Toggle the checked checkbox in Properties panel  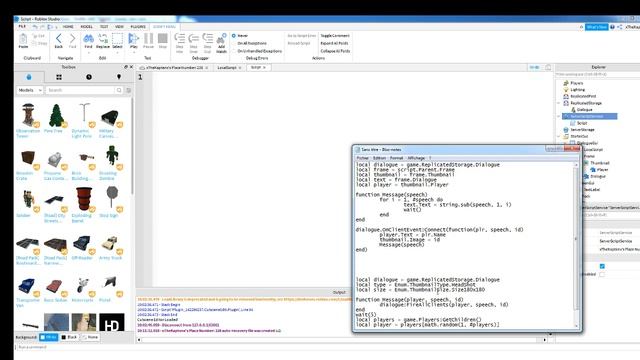point(602,266)
